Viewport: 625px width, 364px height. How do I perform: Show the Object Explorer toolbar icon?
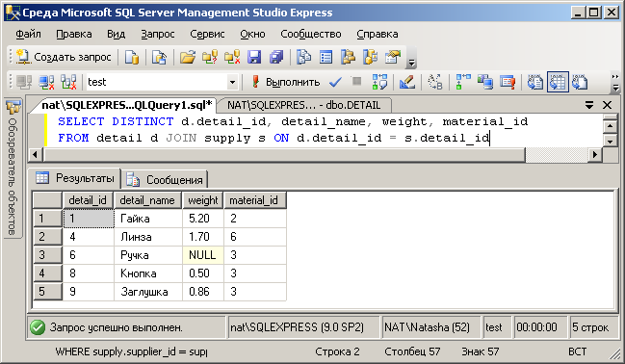[x=348, y=57]
